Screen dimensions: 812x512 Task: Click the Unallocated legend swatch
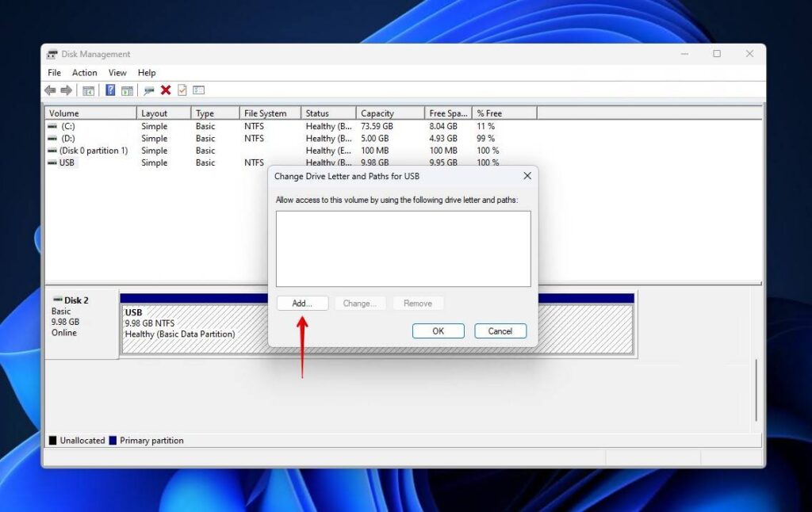54,441
